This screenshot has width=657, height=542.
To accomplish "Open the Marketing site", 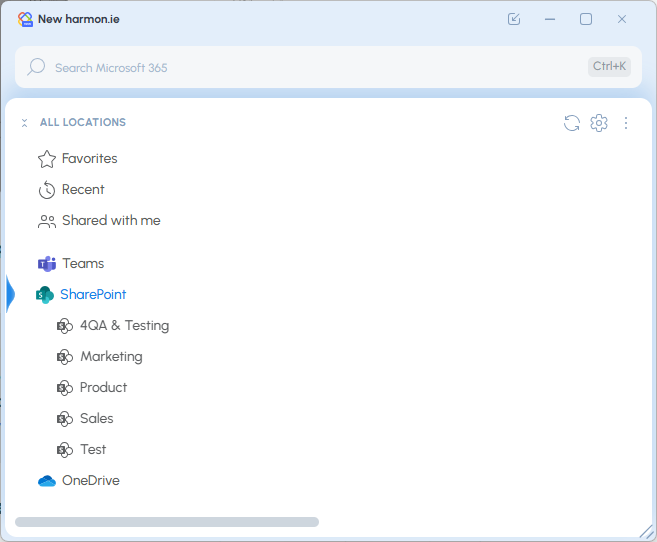I will [111, 356].
